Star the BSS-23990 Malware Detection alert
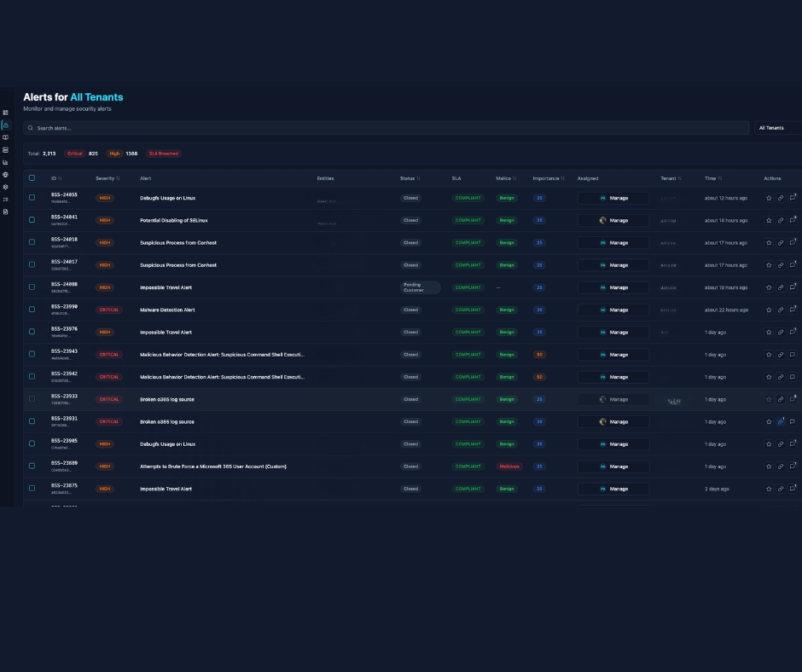Image resolution: width=802 pixels, height=672 pixels. click(769, 310)
